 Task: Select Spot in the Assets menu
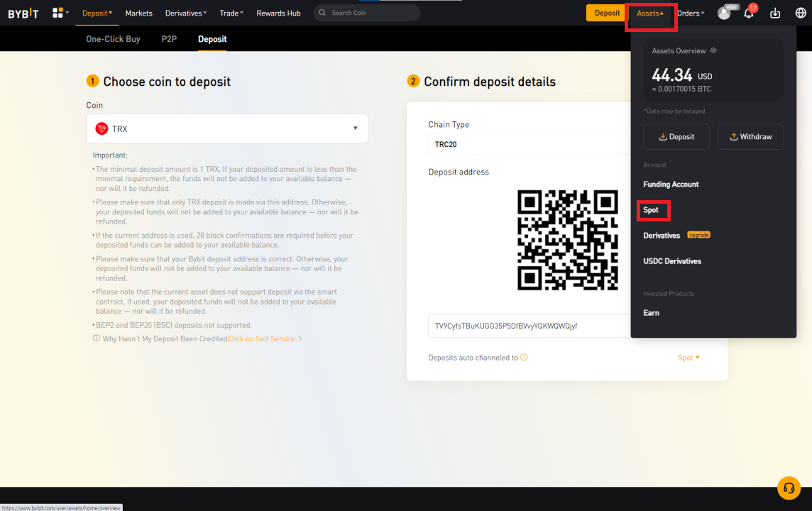pyautogui.click(x=651, y=209)
